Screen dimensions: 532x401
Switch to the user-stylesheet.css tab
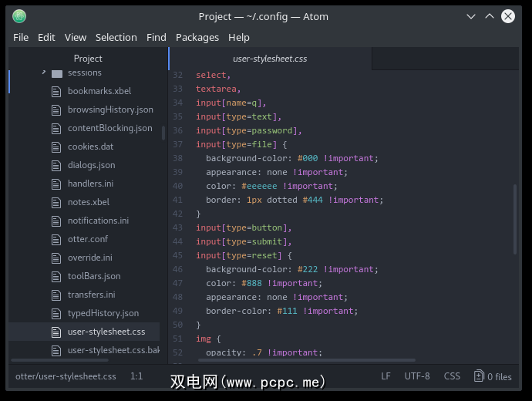(x=270, y=59)
